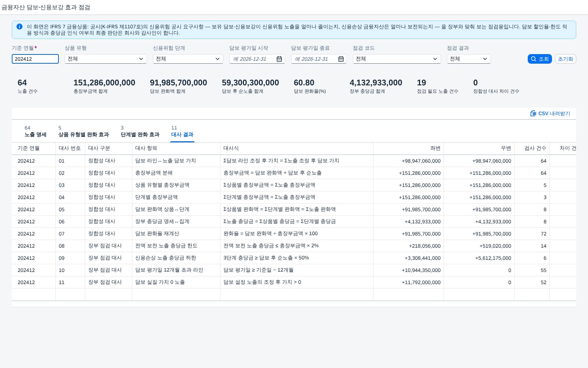Switch to the 노출 명세 tab
Viewport: 588px width, 368px height.
35,131
